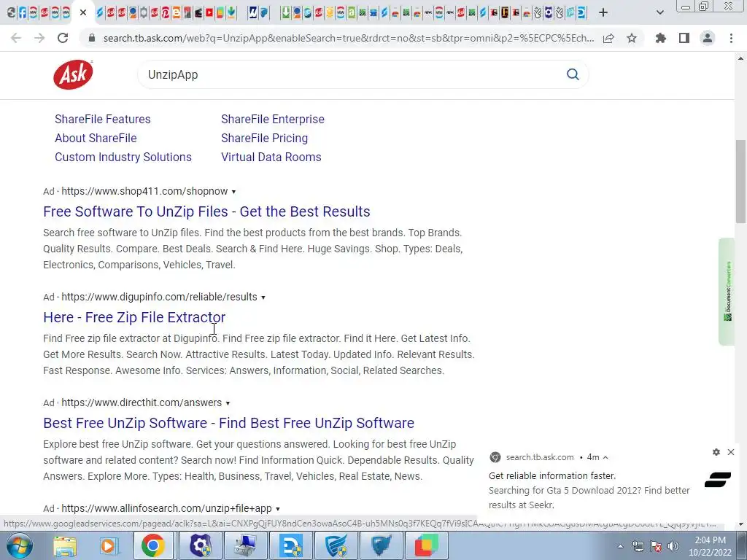Switch to the Facebook tab

(x=23, y=13)
